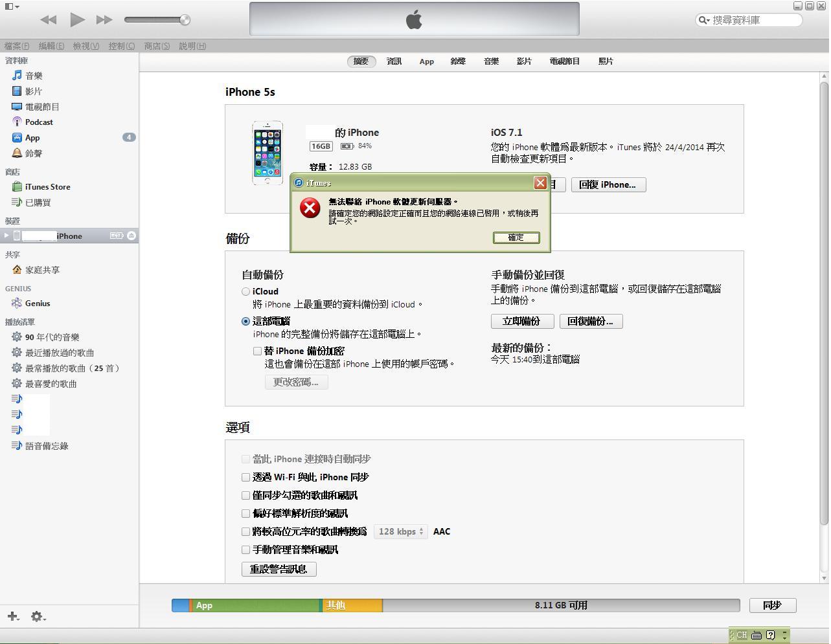The height and width of the screenshot is (644, 831).
Task: Click 確定 in the error dialog
Action: [x=516, y=238]
